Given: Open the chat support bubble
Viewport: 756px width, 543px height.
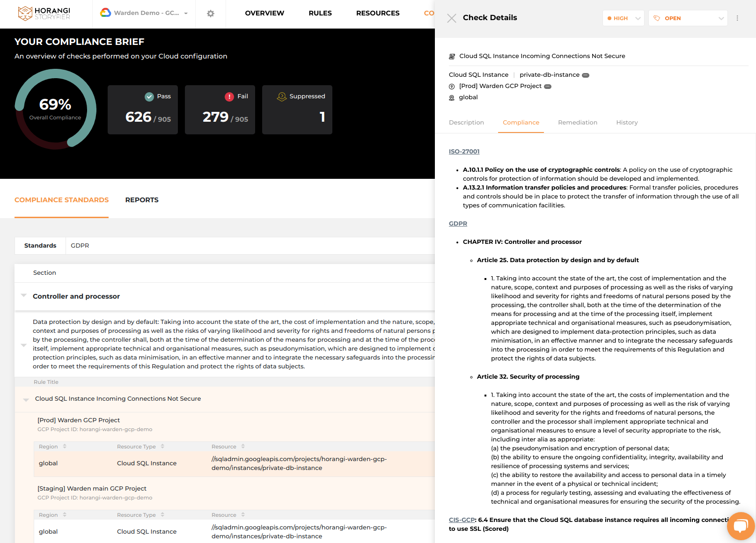Looking at the screenshot, I should pyautogui.click(x=741, y=526).
